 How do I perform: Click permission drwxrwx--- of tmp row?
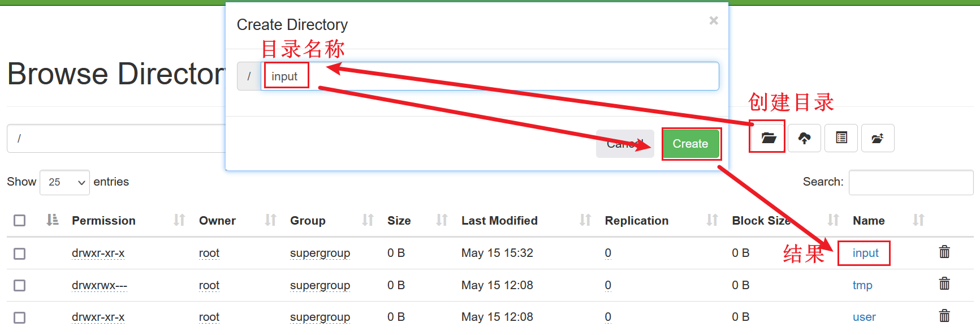[100, 285]
